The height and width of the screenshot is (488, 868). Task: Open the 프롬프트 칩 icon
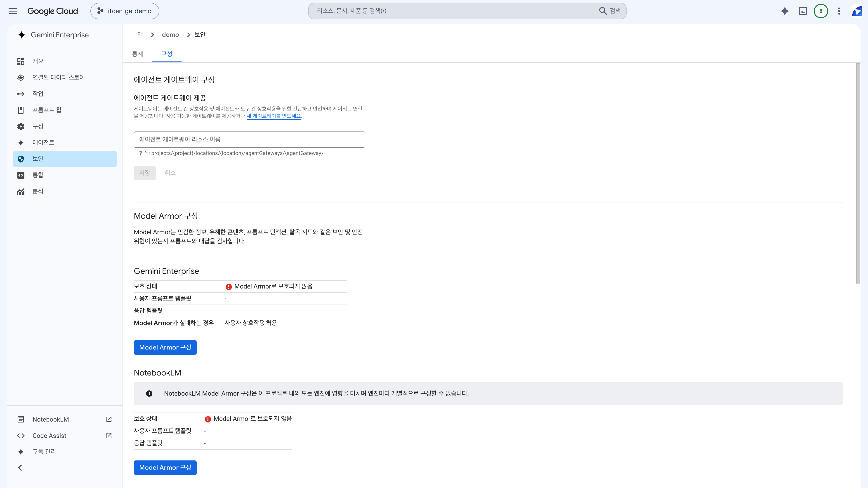click(21, 110)
